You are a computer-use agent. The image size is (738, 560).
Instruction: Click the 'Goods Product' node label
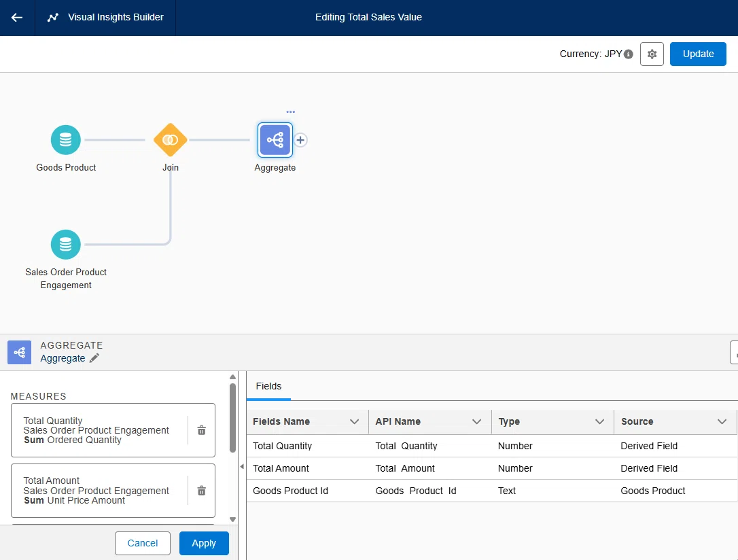coord(66,168)
